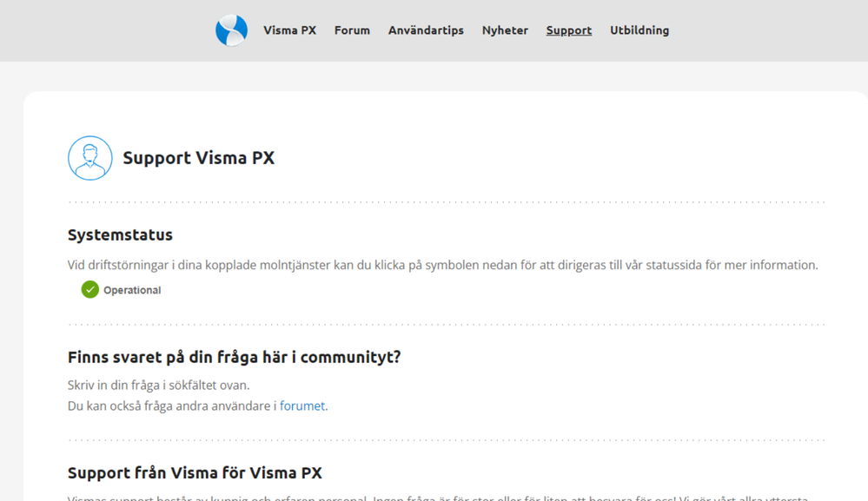Click the support agent headset icon
868x501 pixels.
coord(90,158)
